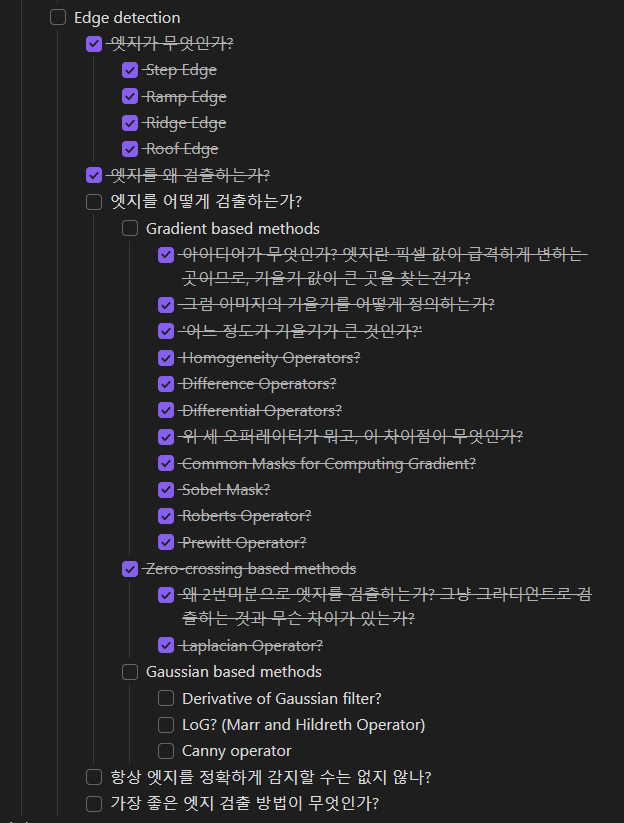Check the Edge detection checkbox
This screenshot has height=823, width=624.
click(x=58, y=17)
